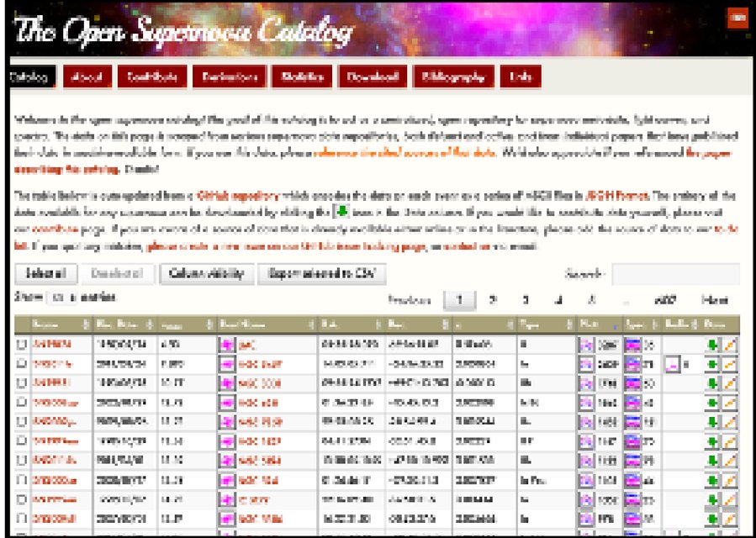
Task: Open edit pencil icon in SN1993J row
Action: point(729,383)
